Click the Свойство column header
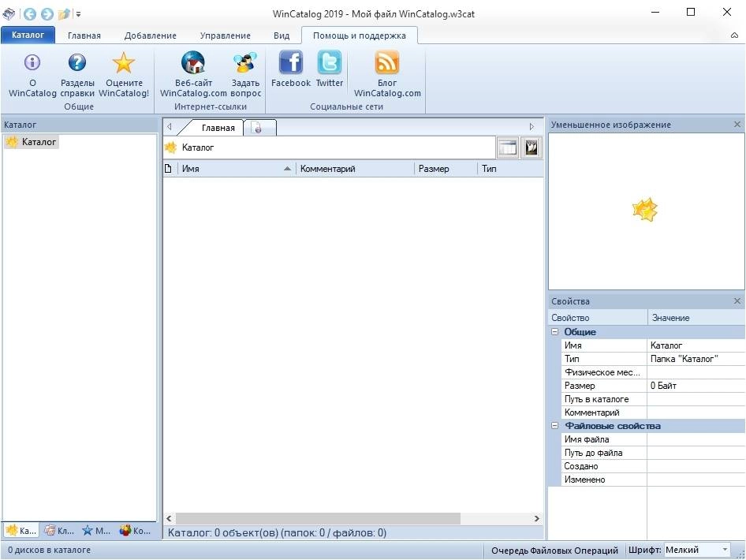 click(598, 318)
